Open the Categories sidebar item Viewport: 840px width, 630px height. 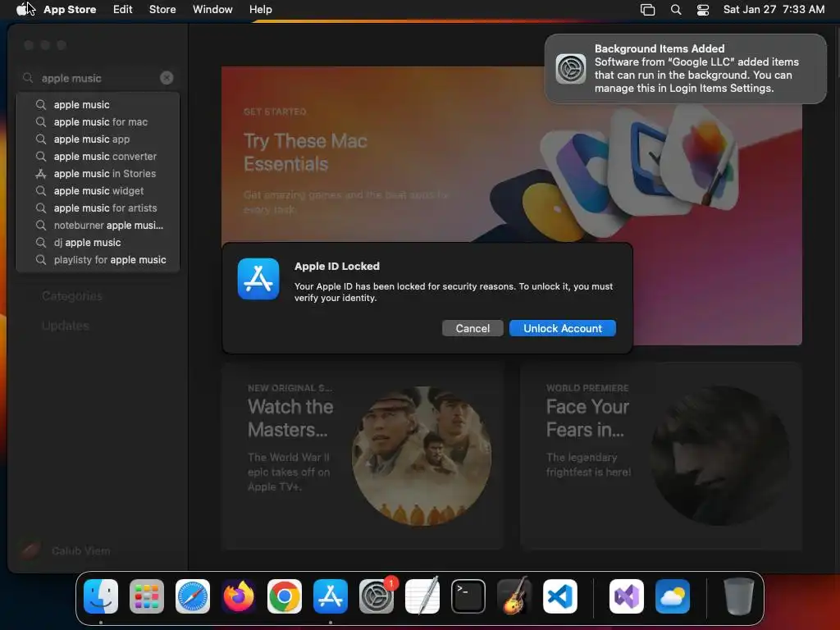(72, 296)
